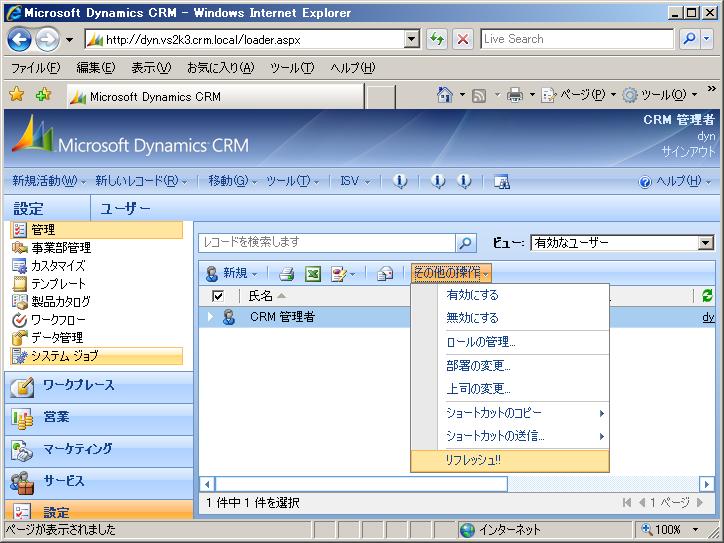The width and height of the screenshot is (724, 543).
Task: Switch to the サービス area
Action: (99, 482)
